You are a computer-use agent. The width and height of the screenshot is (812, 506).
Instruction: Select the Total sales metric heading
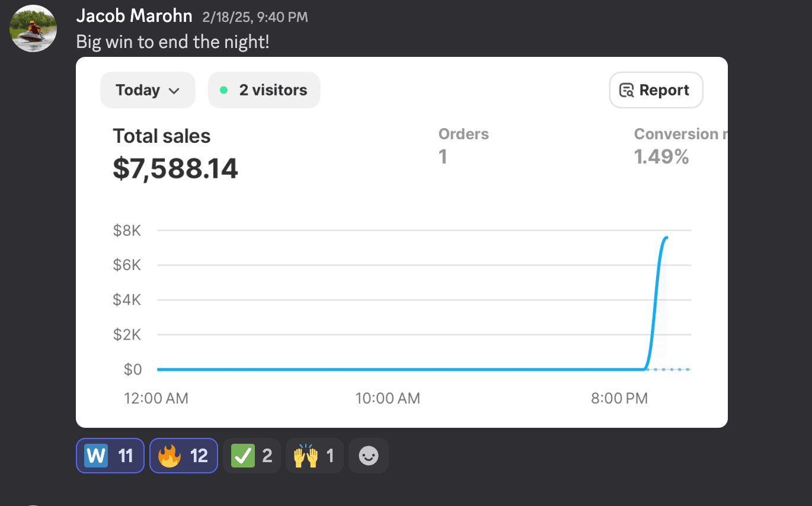(x=162, y=136)
